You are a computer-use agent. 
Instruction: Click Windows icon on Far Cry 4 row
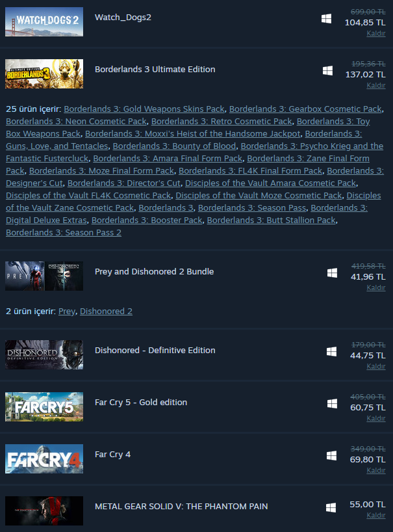[331, 456]
